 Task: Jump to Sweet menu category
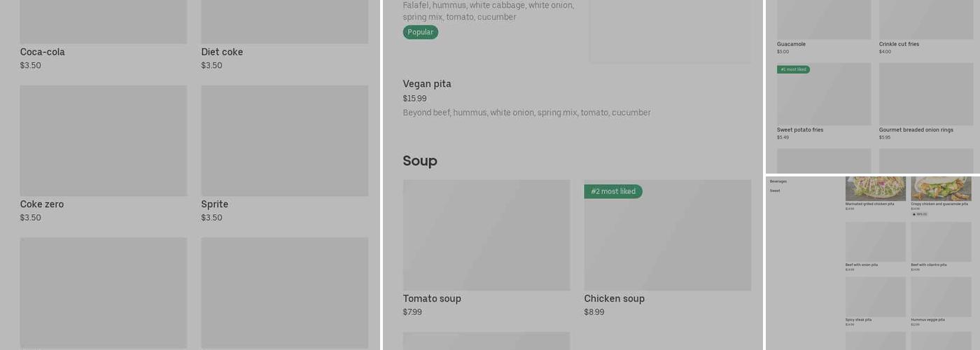coord(775,190)
